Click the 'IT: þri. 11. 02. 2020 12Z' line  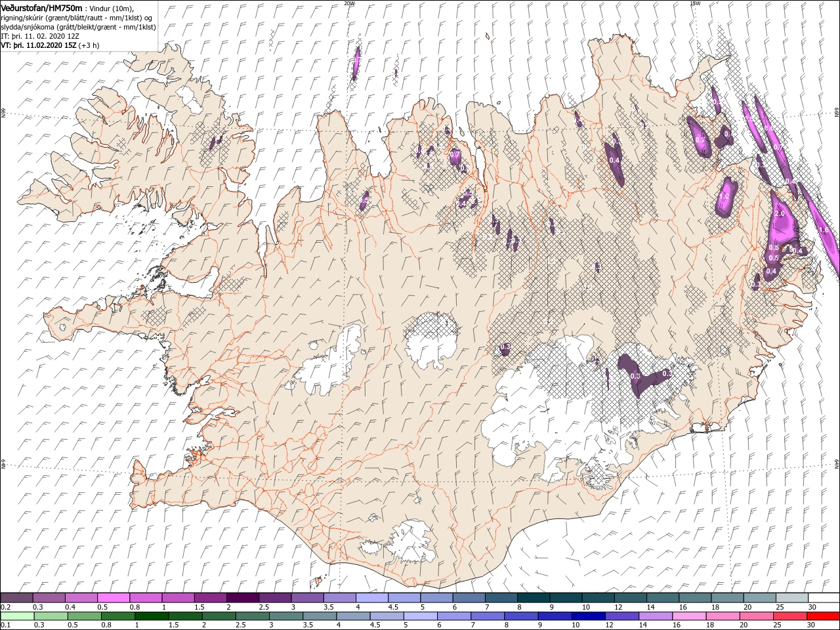(39, 36)
